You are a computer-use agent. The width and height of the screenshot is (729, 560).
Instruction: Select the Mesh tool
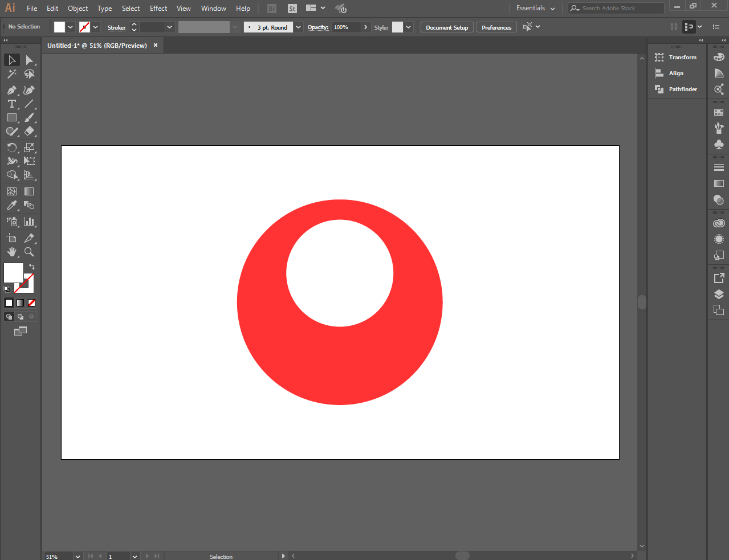click(x=12, y=191)
